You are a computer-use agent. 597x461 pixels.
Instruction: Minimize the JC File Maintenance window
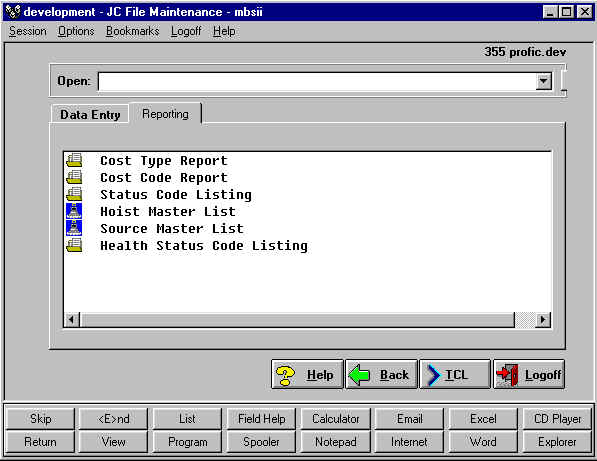[x=550, y=12]
